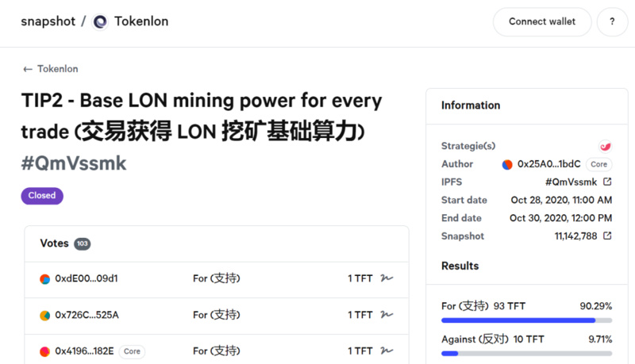Viewport: 635px width, 364px height.
Task: Open voter address 0x4196...182E
Action: [x=84, y=351]
